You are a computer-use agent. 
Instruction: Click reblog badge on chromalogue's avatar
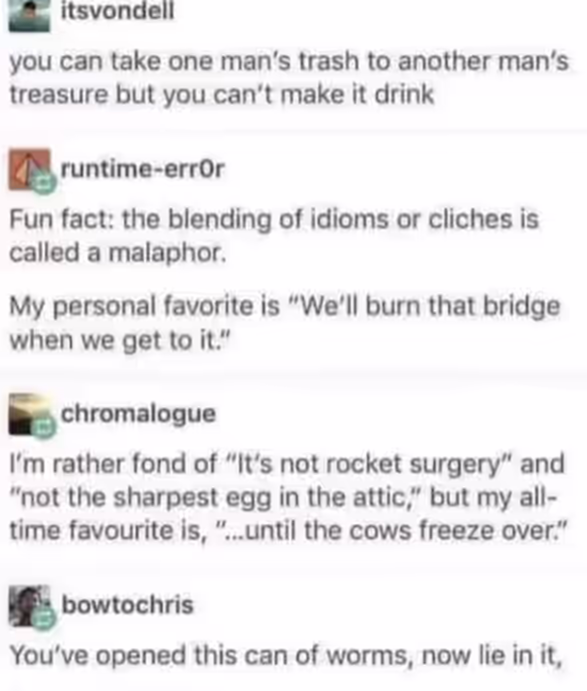point(43,427)
